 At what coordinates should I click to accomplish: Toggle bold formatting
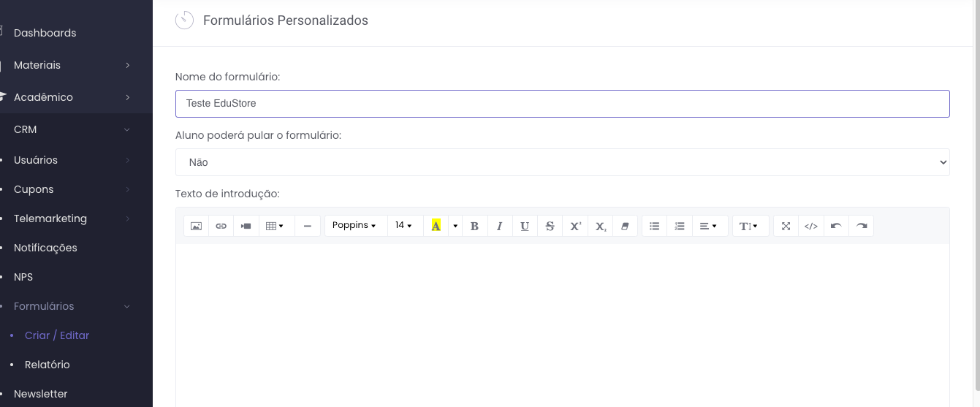click(x=474, y=226)
